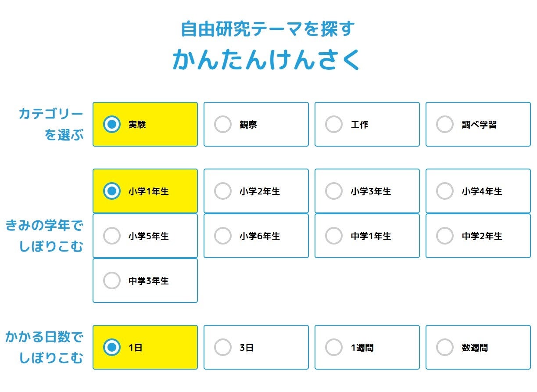Select the 中学2年生 grade option
The height and width of the screenshot is (392, 537).
point(445,236)
